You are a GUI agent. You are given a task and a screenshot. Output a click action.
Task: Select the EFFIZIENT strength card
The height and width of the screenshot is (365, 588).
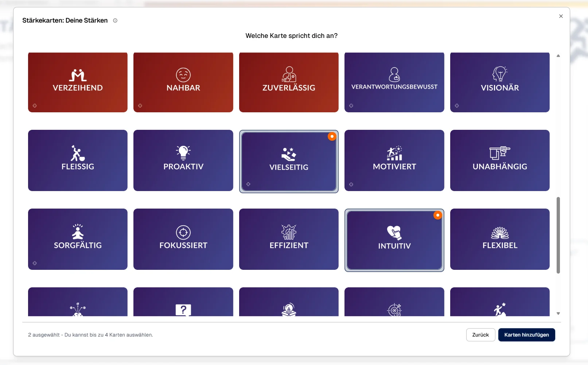[289, 239]
